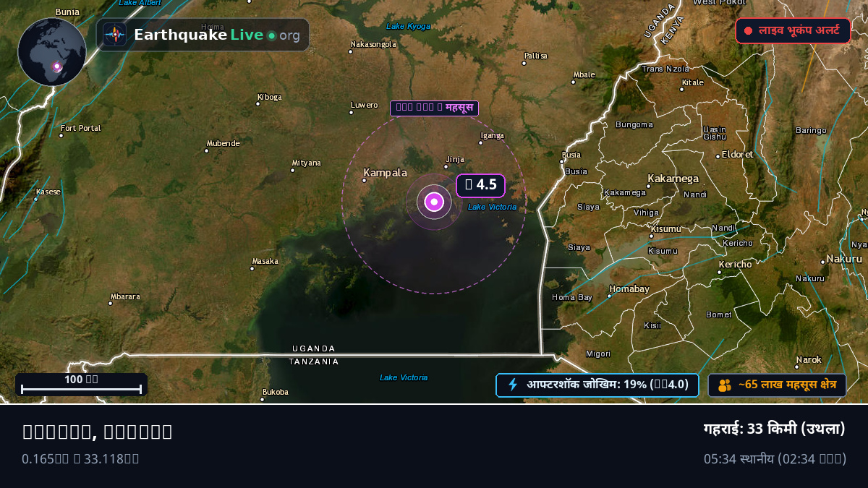The width and height of the screenshot is (868, 488).
Task: Click the Bukoba town label
Action: pos(275,392)
